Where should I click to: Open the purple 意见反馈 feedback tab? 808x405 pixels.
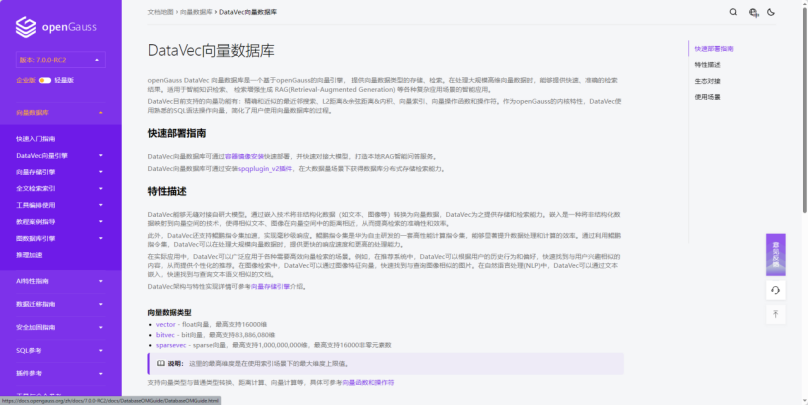coord(776,255)
